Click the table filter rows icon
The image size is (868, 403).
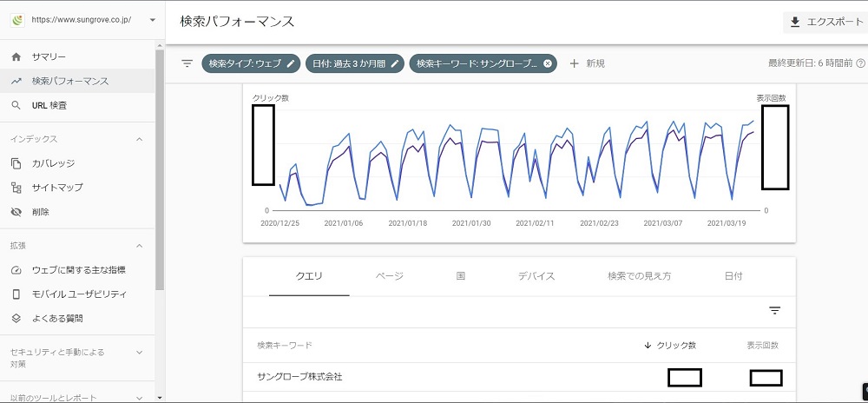pos(775,311)
